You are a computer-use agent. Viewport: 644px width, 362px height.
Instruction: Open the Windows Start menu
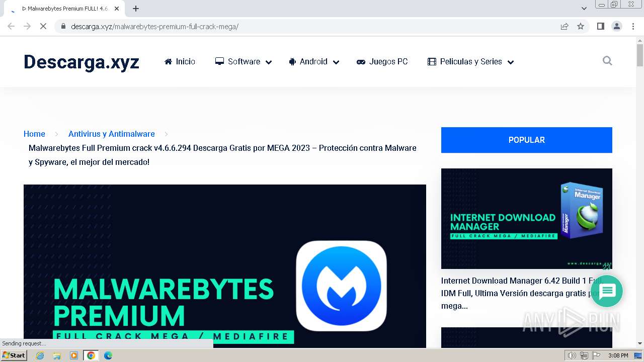coord(14,355)
